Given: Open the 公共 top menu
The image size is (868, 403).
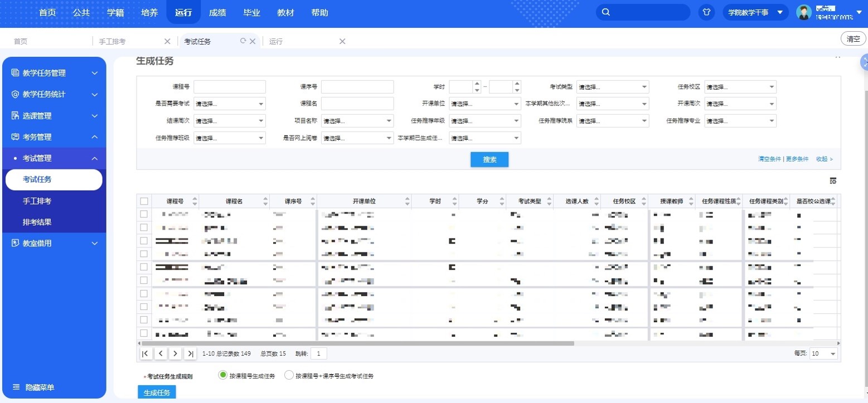Looking at the screenshot, I should (x=81, y=12).
